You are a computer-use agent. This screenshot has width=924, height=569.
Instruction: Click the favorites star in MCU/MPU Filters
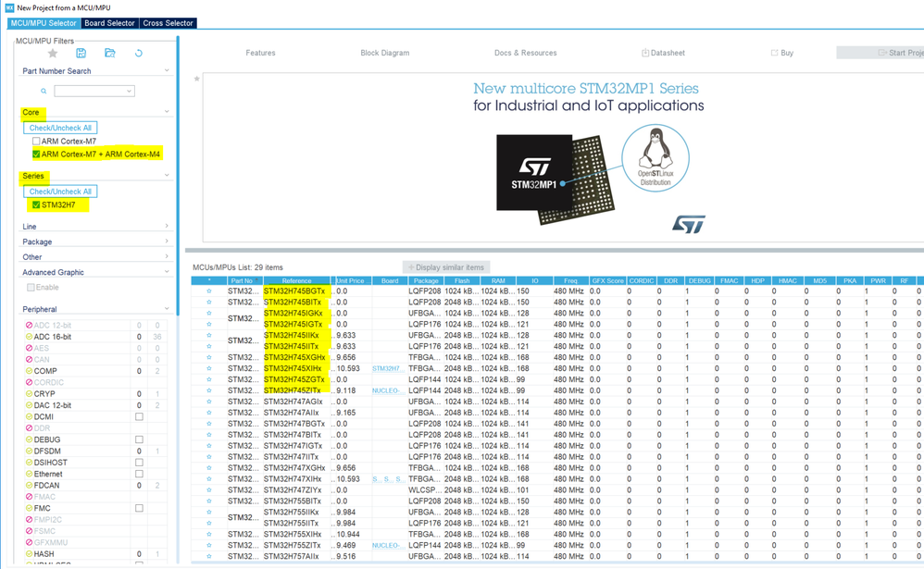53,53
